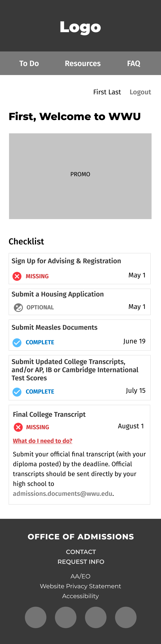Click the complete checkmark for Updated College Transcripts
This screenshot has width=161, height=644.
pos(17,392)
